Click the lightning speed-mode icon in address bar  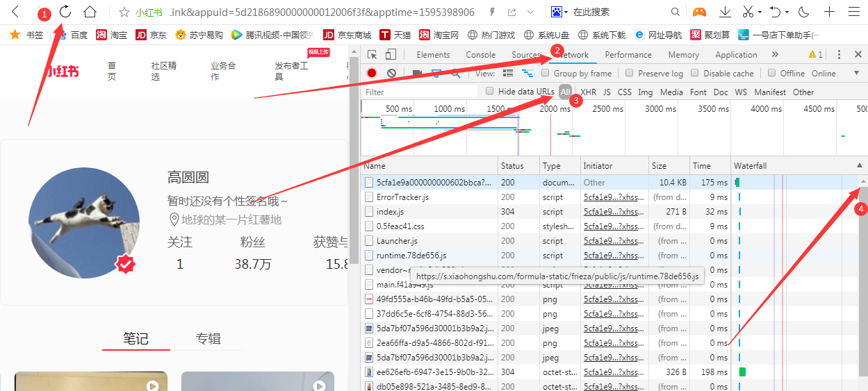493,12
